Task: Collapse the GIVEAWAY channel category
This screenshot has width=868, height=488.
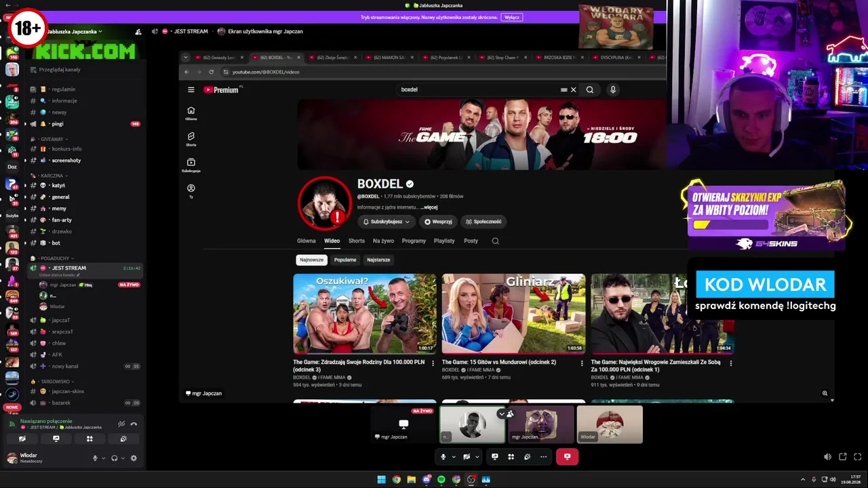Action: pyautogui.click(x=53, y=139)
